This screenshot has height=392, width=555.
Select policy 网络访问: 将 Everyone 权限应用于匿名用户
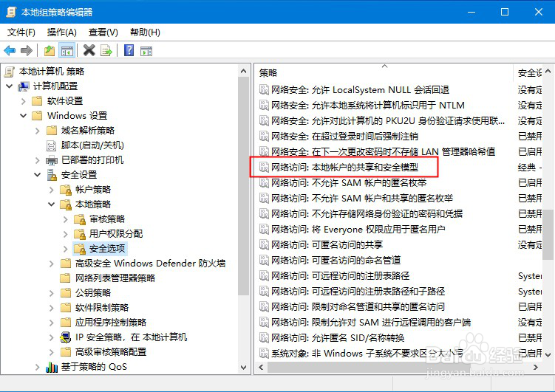click(358, 230)
